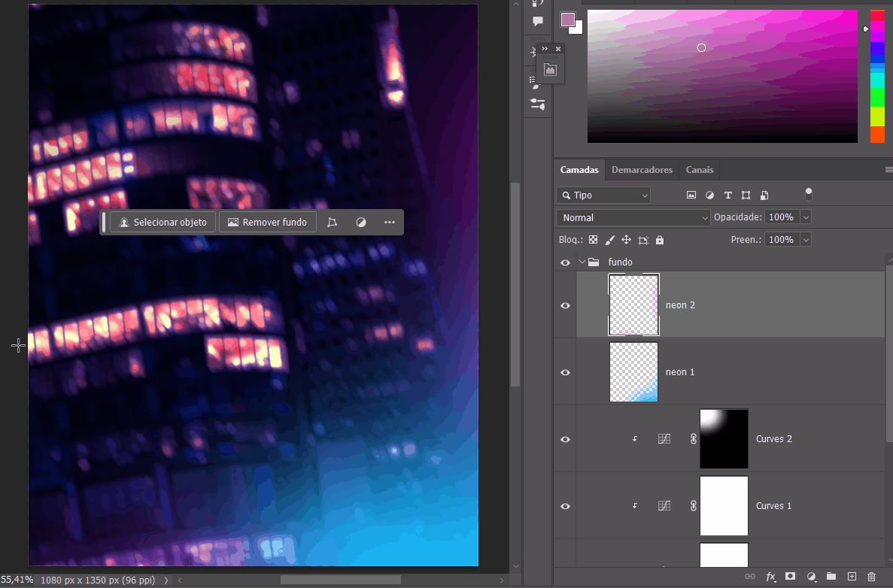Screen dimensions: 893x588
Task: Close the floating mini panel
Action: click(558, 48)
